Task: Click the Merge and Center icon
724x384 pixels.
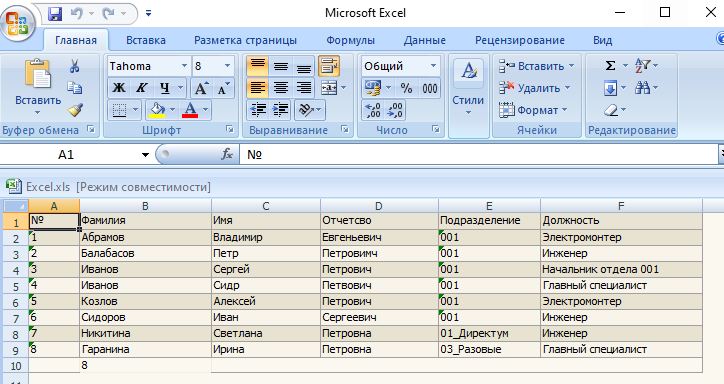Action: 329,88
